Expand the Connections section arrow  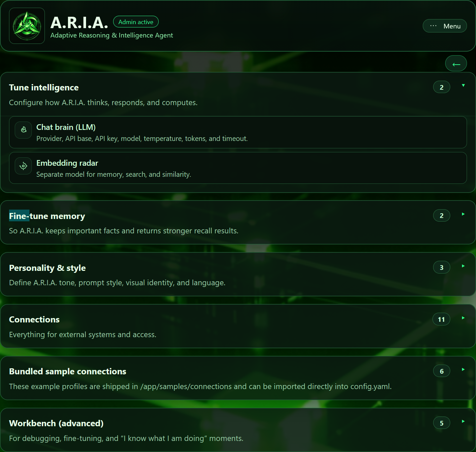[x=463, y=318]
